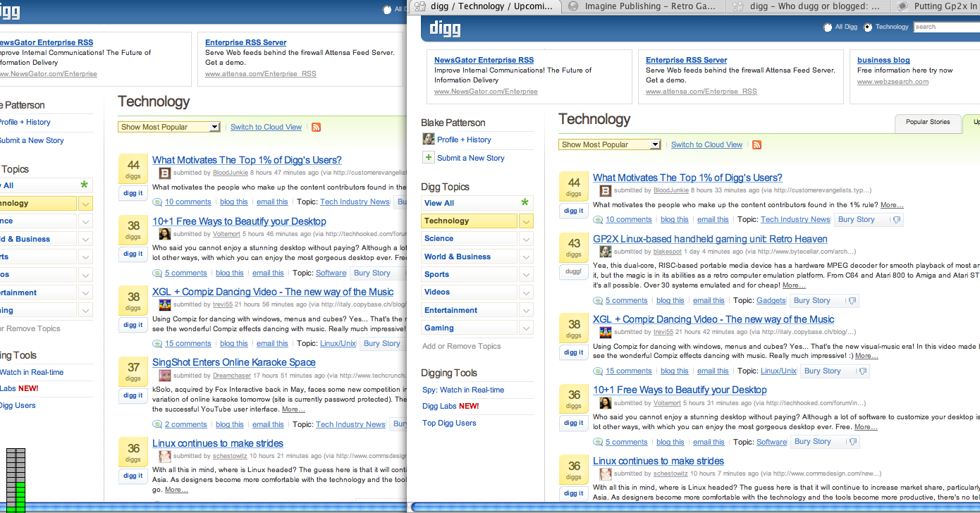Click the profile picture icon beside Profile + History

point(428,139)
